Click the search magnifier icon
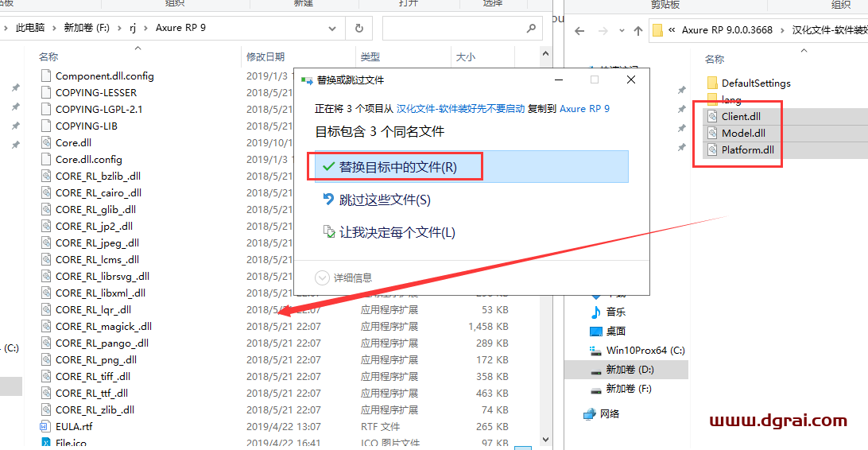 (x=532, y=28)
